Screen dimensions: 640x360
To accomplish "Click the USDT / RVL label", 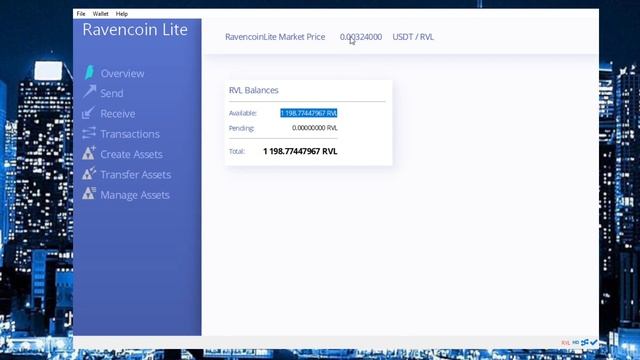I will (x=413, y=37).
